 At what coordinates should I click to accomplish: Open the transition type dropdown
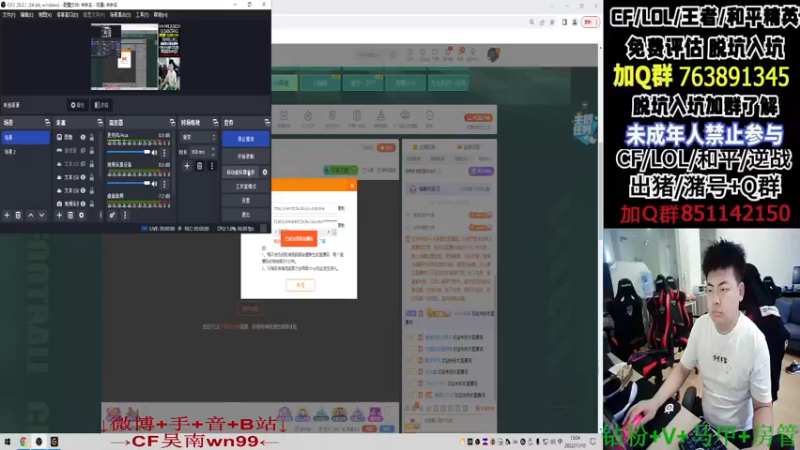(x=199, y=137)
